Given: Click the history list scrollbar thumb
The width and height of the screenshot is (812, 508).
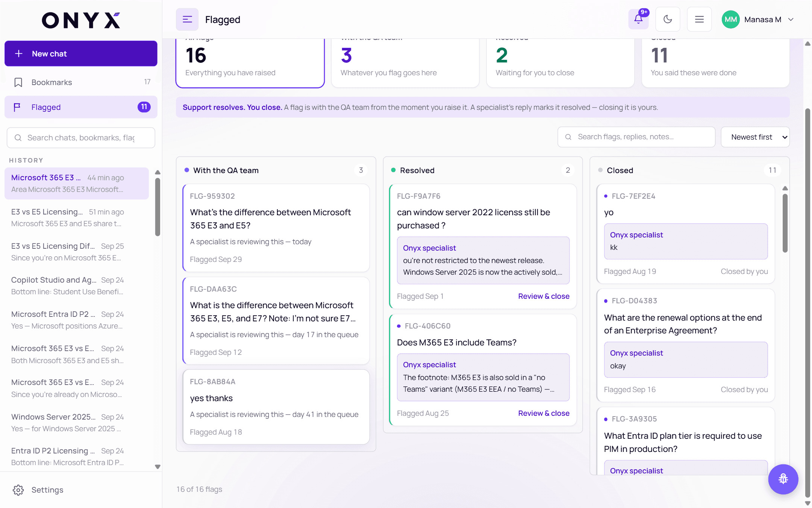Looking at the screenshot, I should pos(158,207).
